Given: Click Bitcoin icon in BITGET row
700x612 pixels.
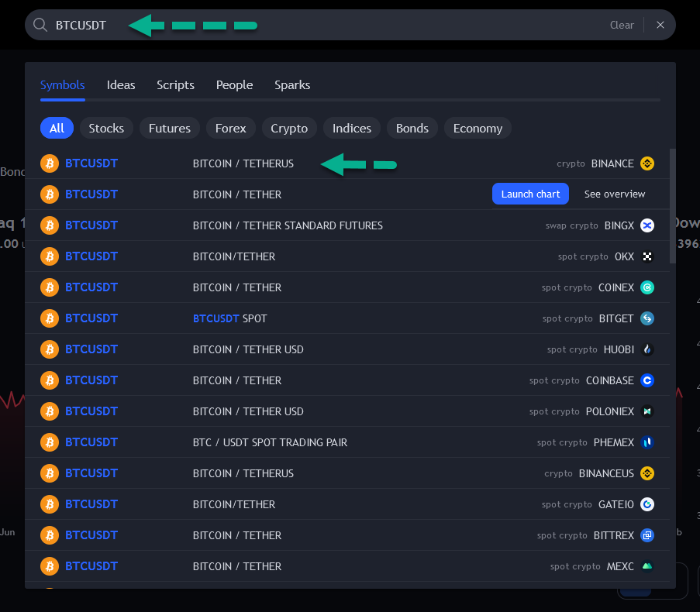Looking at the screenshot, I should [x=50, y=318].
